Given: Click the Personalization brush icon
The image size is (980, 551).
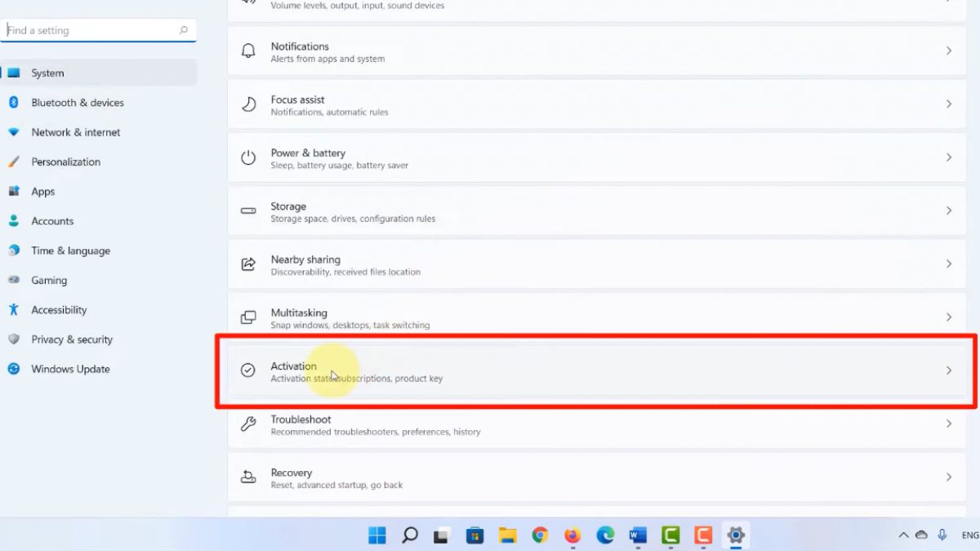Looking at the screenshot, I should click(x=13, y=162).
